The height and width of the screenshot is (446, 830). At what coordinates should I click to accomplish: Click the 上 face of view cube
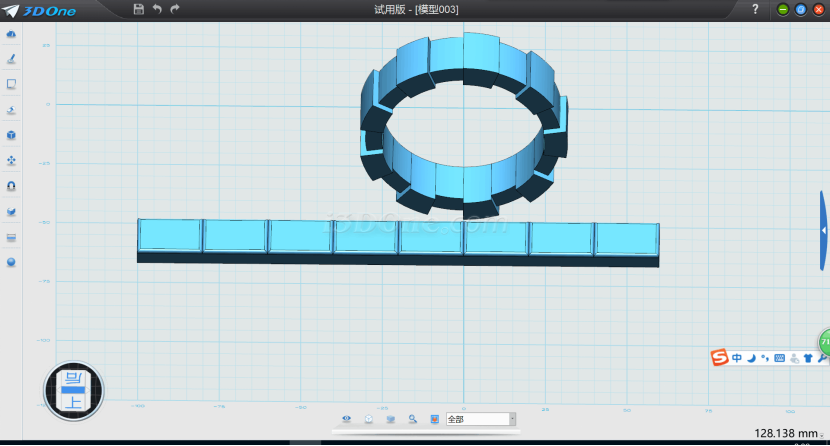click(x=73, y=402)
